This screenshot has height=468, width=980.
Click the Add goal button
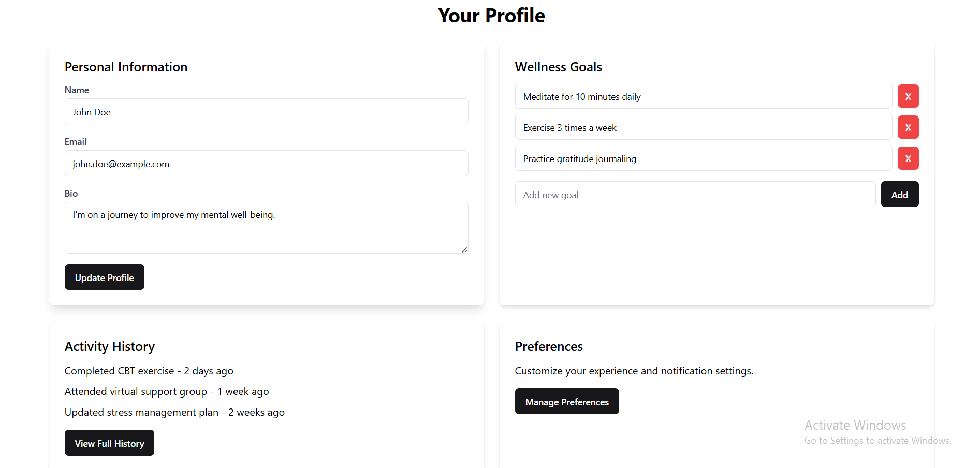click(x=899, y=195)
